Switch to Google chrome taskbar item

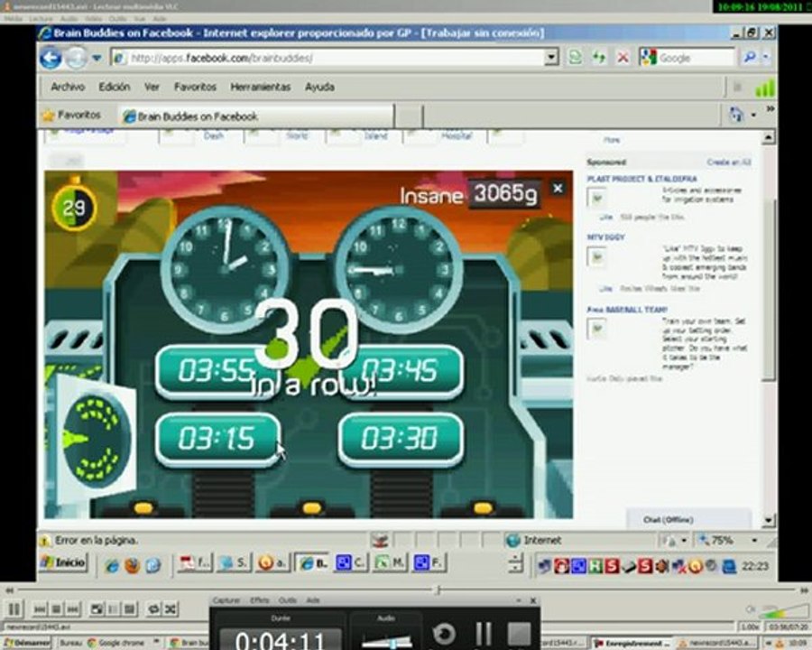pyautogui.click(x=116, y=643)
